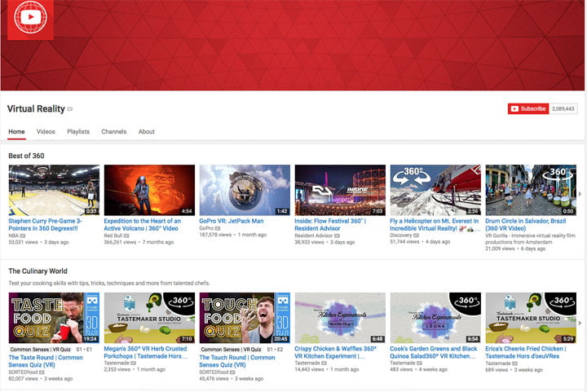
Task: Click the 2,089,443 subscriber count
Action: 563,109
